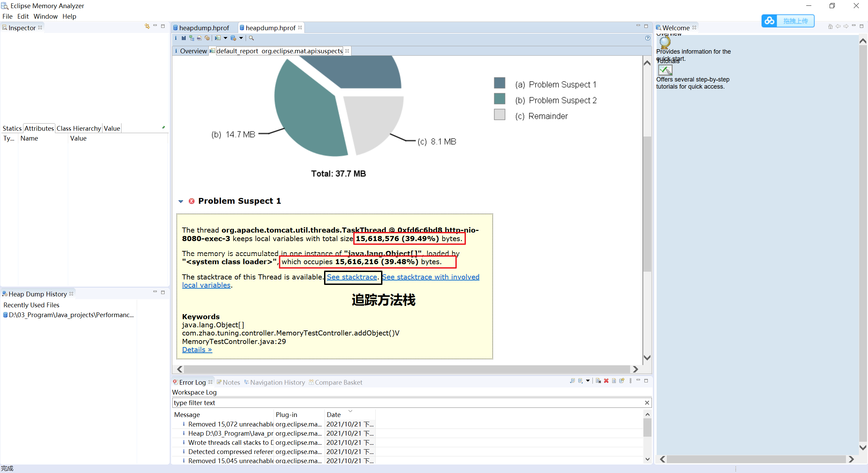Click the Welcome home icon
Screen dimensions: 868x473
tap(830, 26)
